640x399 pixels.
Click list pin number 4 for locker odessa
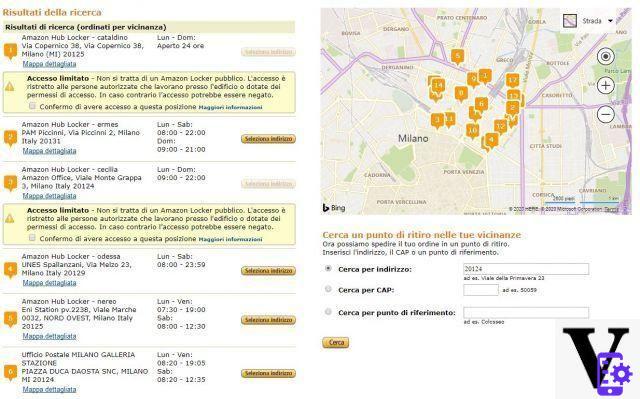(x=10, y=270)
